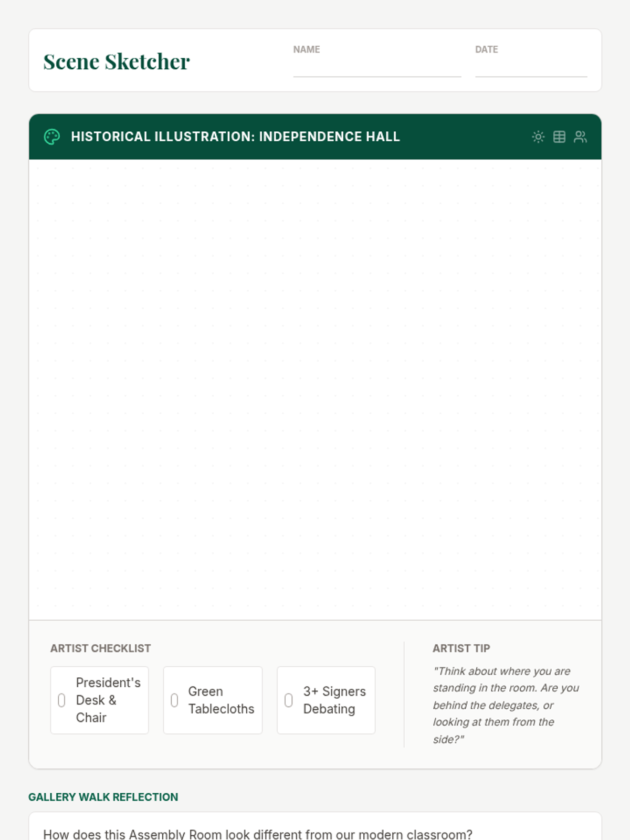Click the dotted sketch canvas area

click(315, 388)
